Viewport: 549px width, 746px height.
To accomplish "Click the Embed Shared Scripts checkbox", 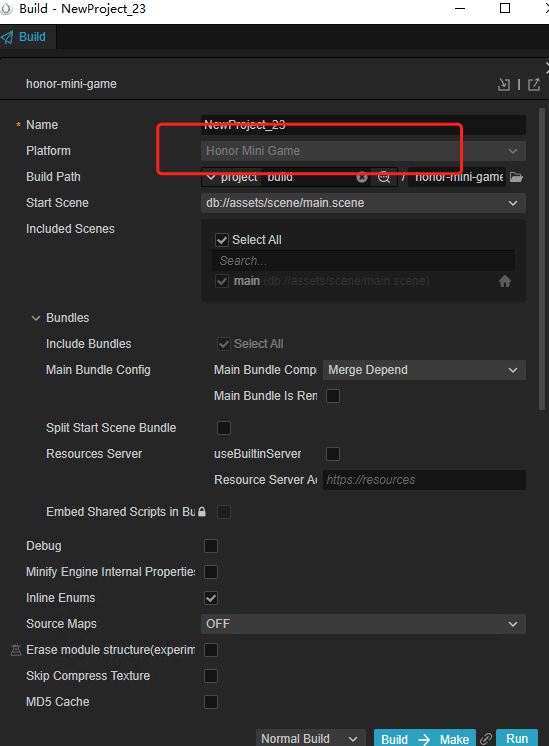I will coord(224,512).
